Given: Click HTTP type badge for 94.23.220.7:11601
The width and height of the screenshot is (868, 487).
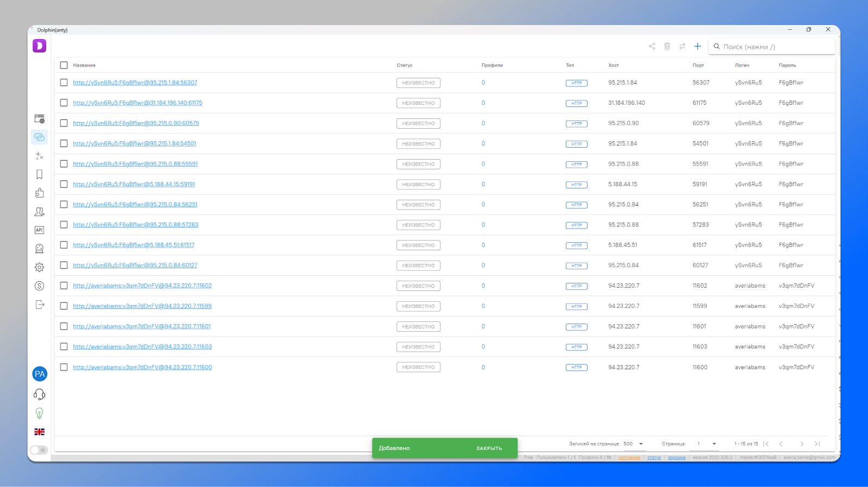Looking at the screenshot, I should pos(576,327).
